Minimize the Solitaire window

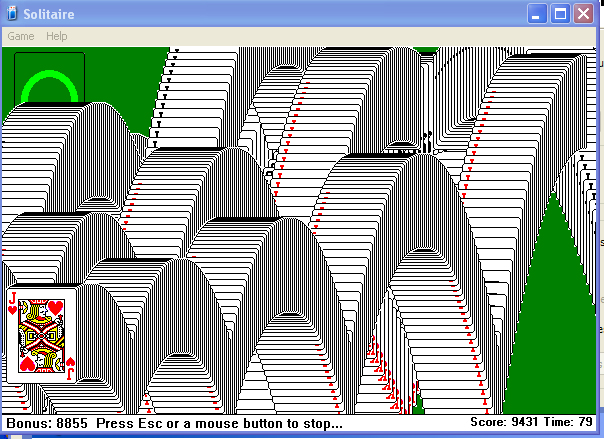point(538,14)
